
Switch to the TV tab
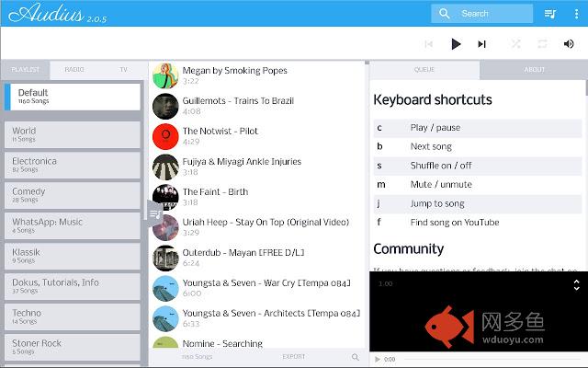click(123, 70)
